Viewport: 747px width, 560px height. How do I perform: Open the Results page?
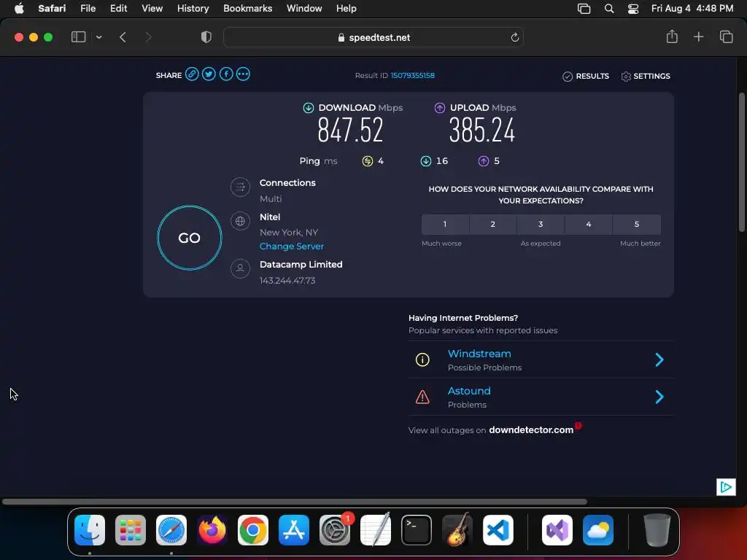pos(586,76)
